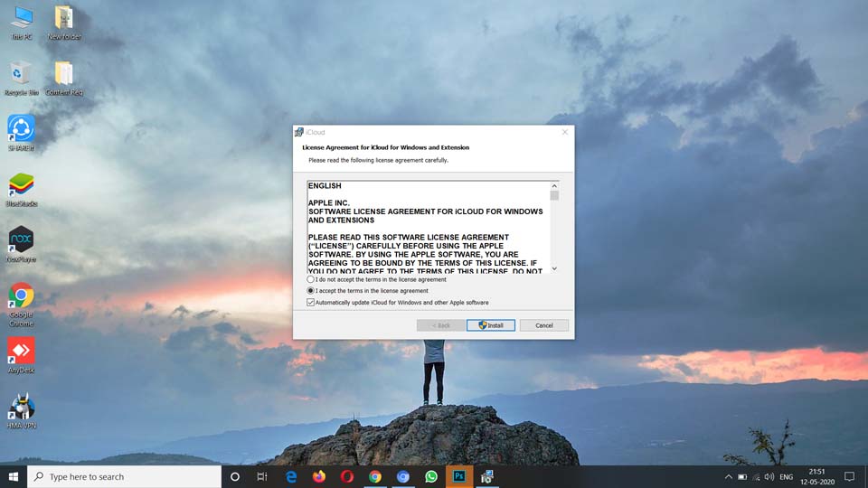868x488 pixels.
Task: Launch Google Chrome desktop shortcut
Action: pyautogui.click(x=21, y=305)
